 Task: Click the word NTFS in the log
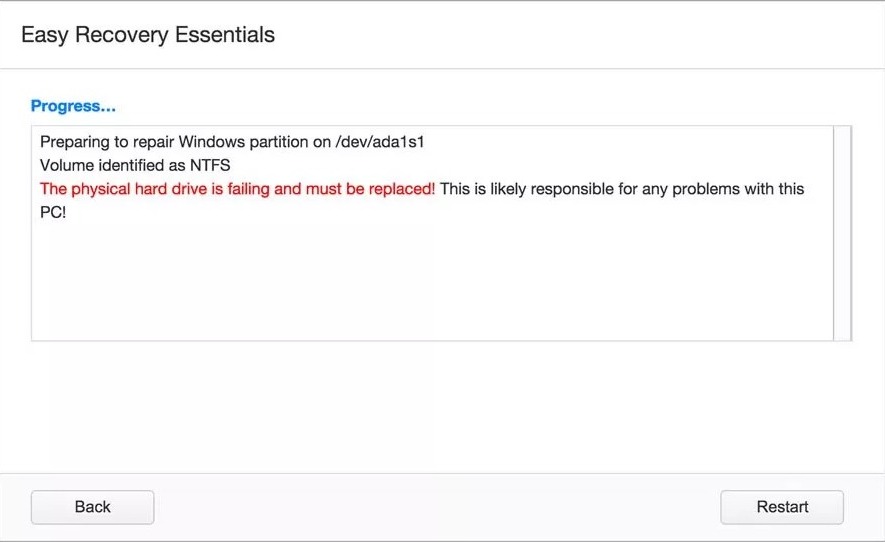click(x=210, y=165)
